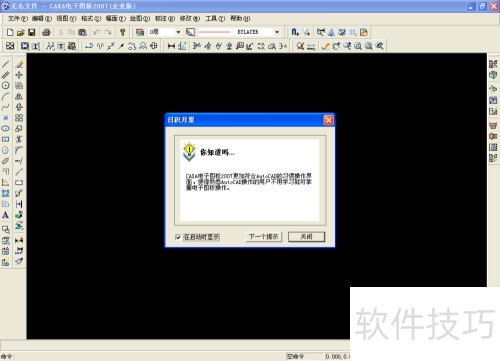Select the Line drawing tool
The width and height of the screenshot is (500, 361).
[x=5, y=64]
